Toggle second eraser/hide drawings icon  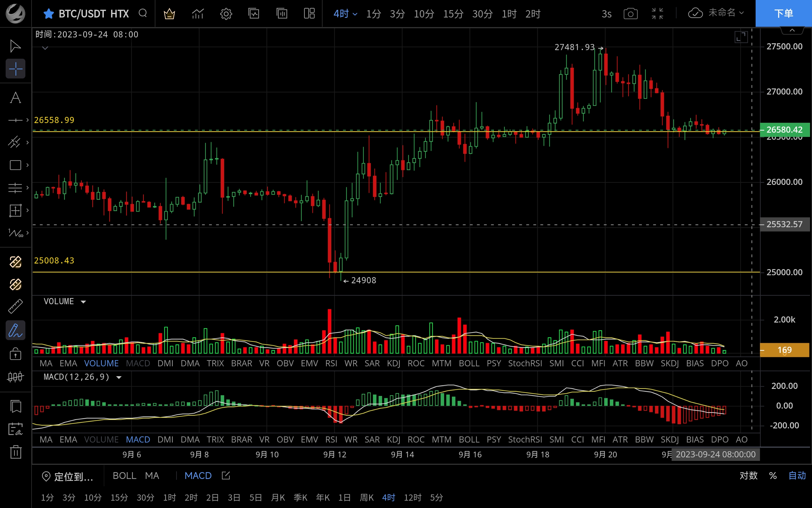click(x=16, y=284)
